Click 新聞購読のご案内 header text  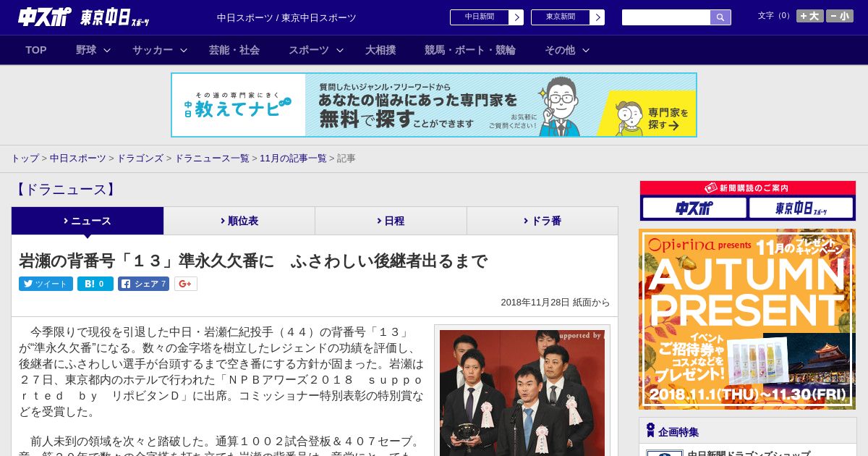click(754, 188)
